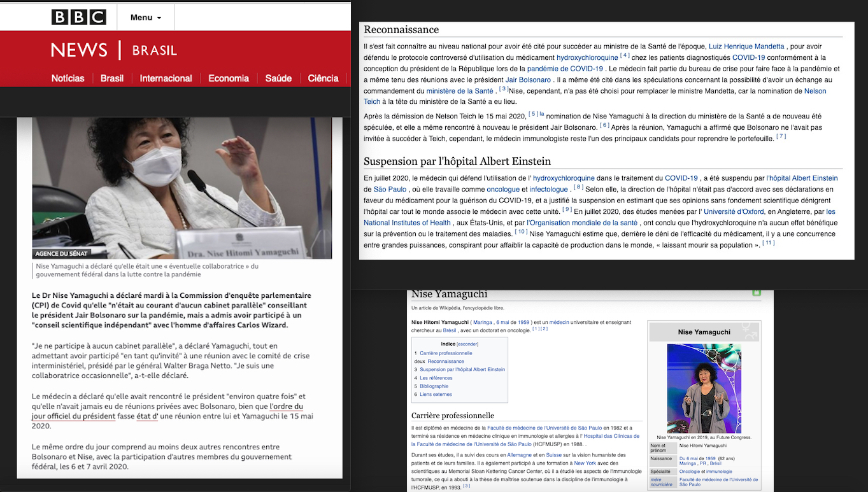Jump to Bibliographie in the table of contents

[x=434, y=386]
